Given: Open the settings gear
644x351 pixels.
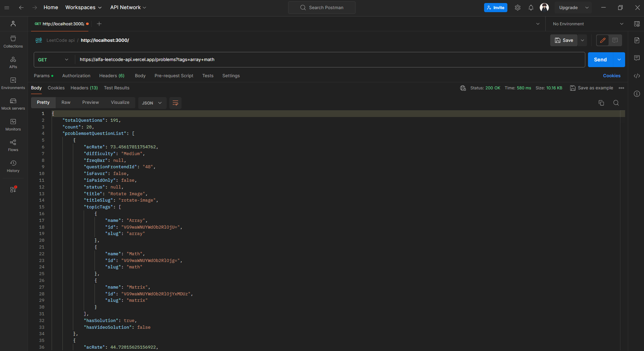Looking at the screenshot, I should tap(517, 7).
